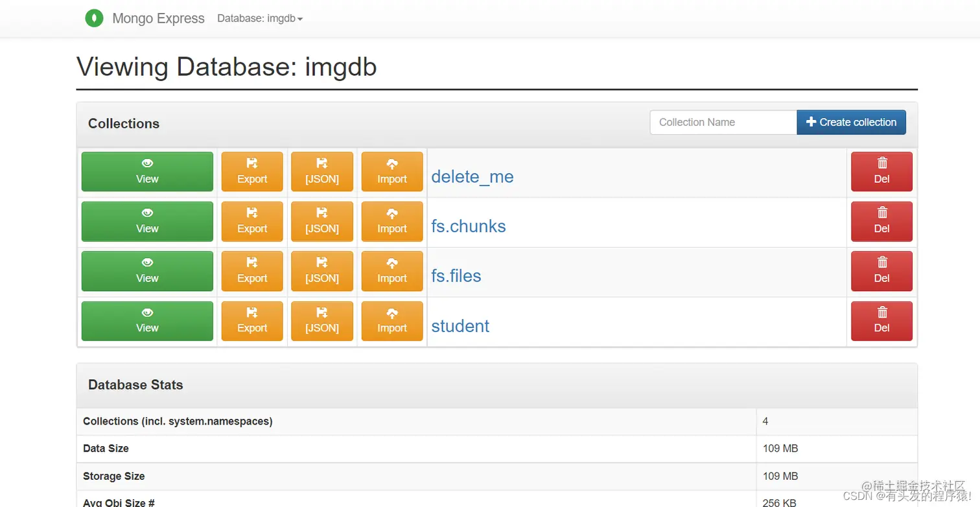Import into the delete_me collection
Image resolution: width=980 pixels, height=507 pixels.
[392, 172]
